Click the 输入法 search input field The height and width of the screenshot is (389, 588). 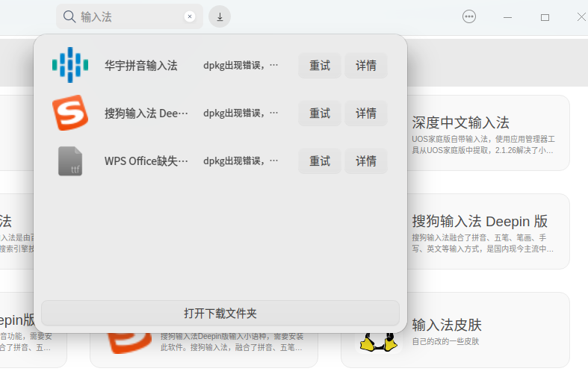(129, 16)
